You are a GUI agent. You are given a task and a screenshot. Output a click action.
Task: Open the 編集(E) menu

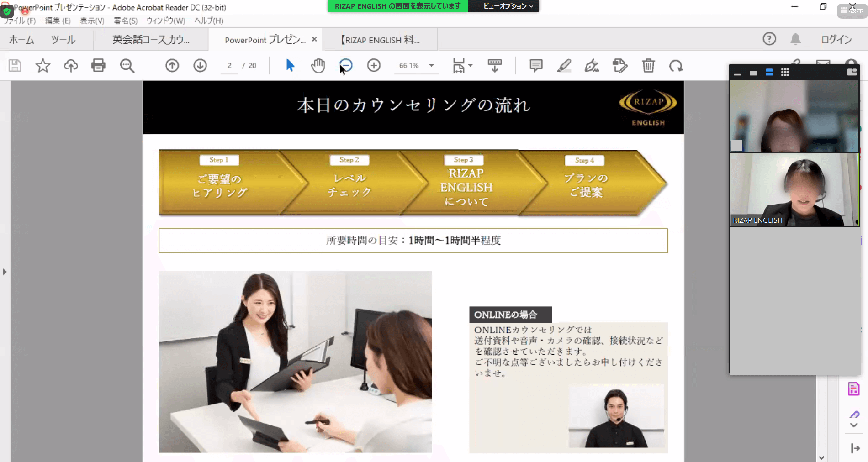[x=58, y=21]
